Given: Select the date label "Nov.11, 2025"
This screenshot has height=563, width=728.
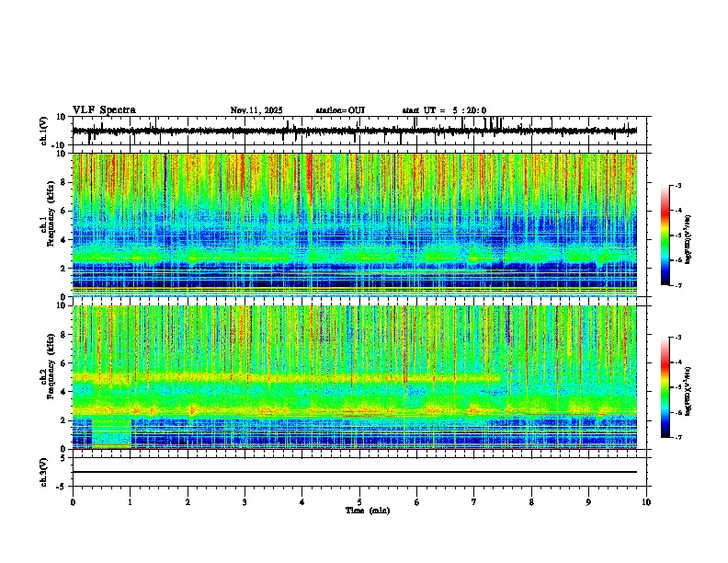Looking at the screenshot, I should 256,110.
